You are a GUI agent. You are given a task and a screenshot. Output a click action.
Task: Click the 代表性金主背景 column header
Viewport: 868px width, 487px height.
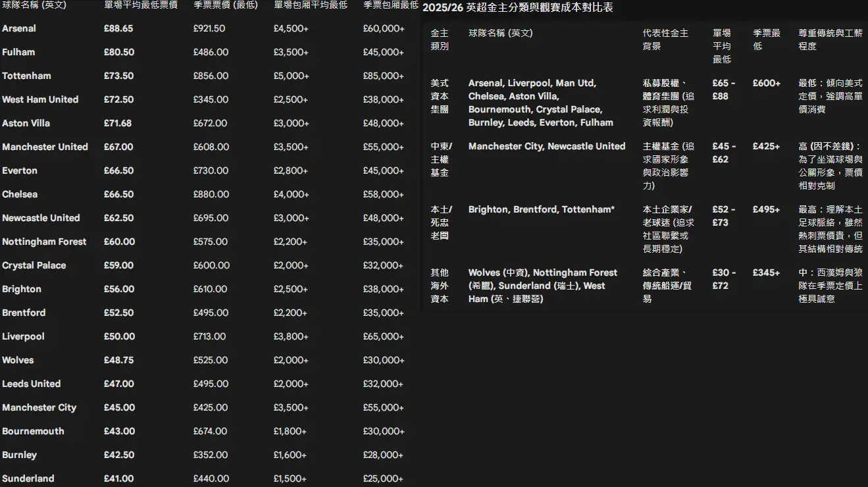pyautogui.click(x=665, y=39)
